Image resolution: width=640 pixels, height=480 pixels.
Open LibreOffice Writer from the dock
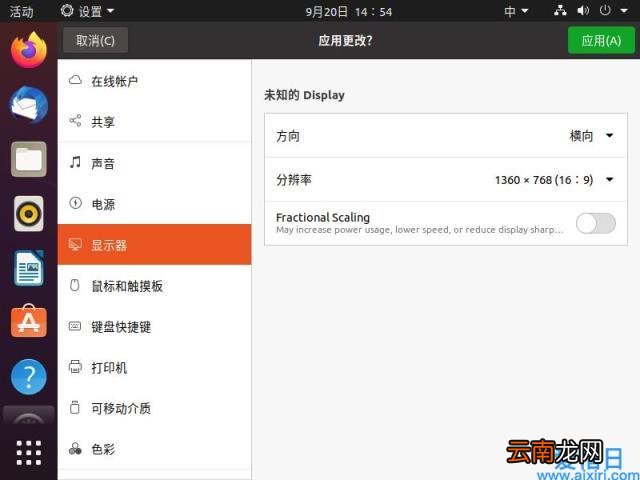[29, 268]
